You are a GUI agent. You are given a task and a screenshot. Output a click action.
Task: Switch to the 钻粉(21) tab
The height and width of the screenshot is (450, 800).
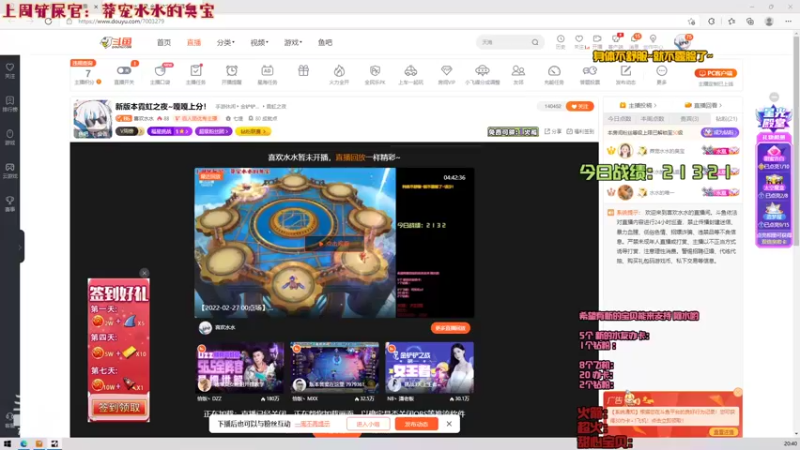pyautogui.click(x=726, y=119)
